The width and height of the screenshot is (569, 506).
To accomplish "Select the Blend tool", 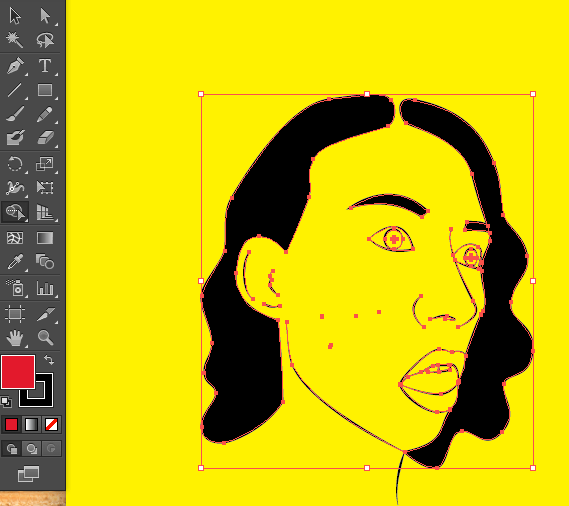I will click(x=45, y=262).
